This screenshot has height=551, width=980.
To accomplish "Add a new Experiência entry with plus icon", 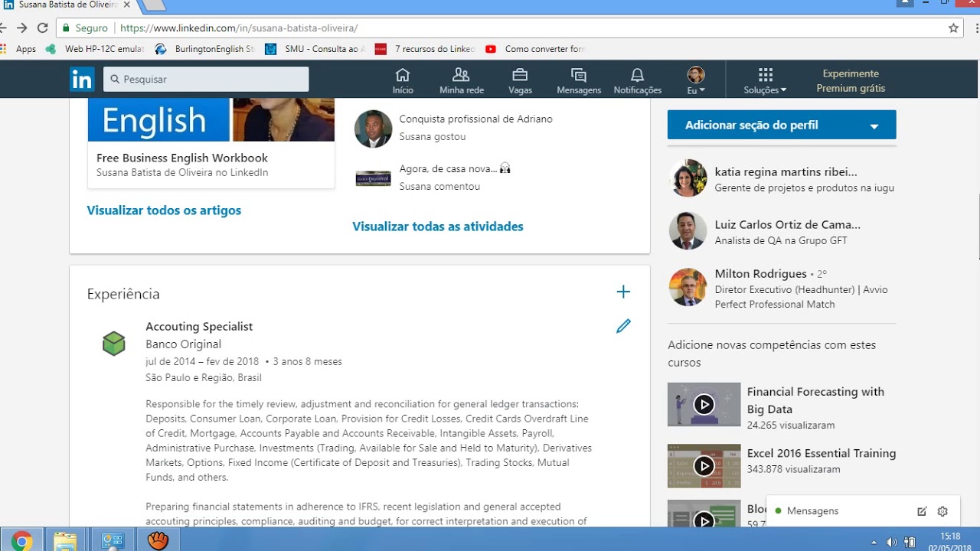I will click(623, 292).
